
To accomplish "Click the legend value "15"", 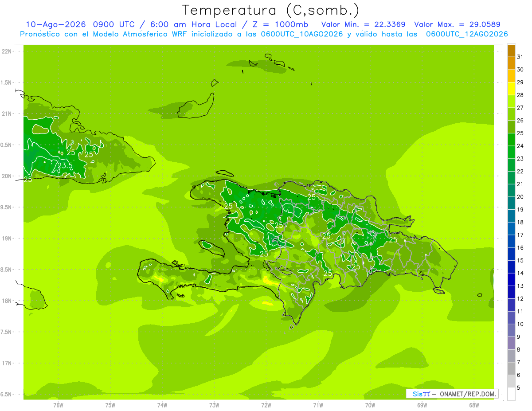I will pyautogui.click(x=520, y=260).
